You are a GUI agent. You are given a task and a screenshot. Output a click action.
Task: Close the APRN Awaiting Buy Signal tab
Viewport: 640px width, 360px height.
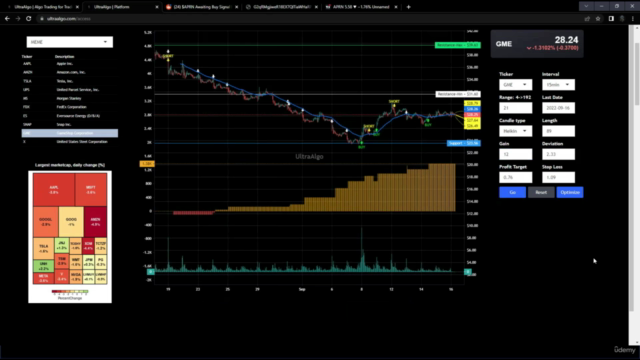[236, 7]
